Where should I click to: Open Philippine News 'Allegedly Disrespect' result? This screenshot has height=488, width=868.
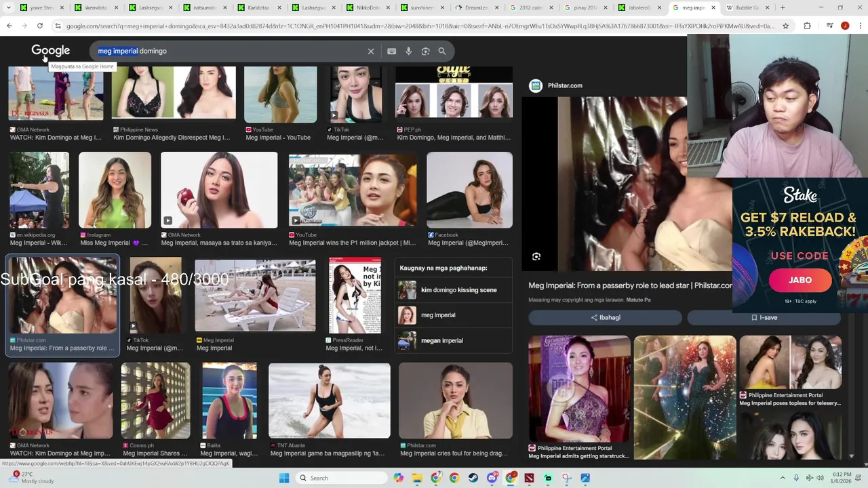click(x=174, y=93)
